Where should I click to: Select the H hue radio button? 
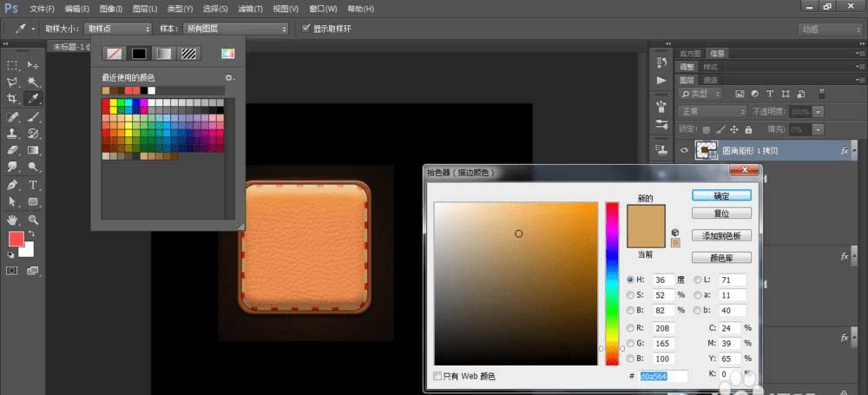click(x=630, y=280)
